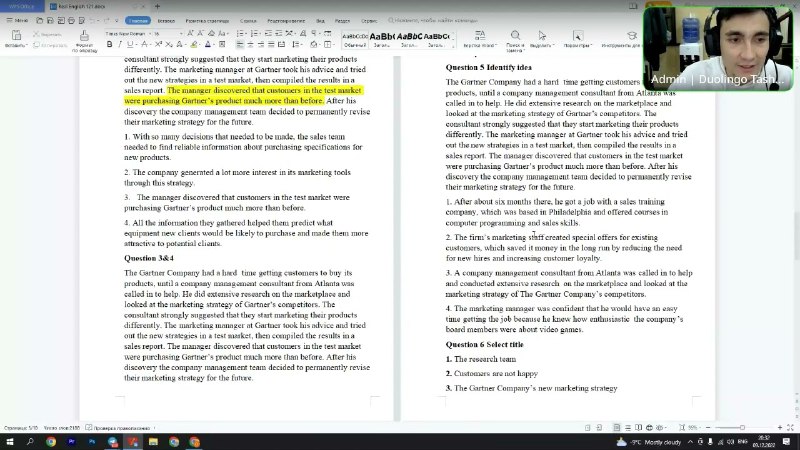Viewport: 800px width, 450px height.
Task: Add a new document tab with plus
Action: click(157, 7)
